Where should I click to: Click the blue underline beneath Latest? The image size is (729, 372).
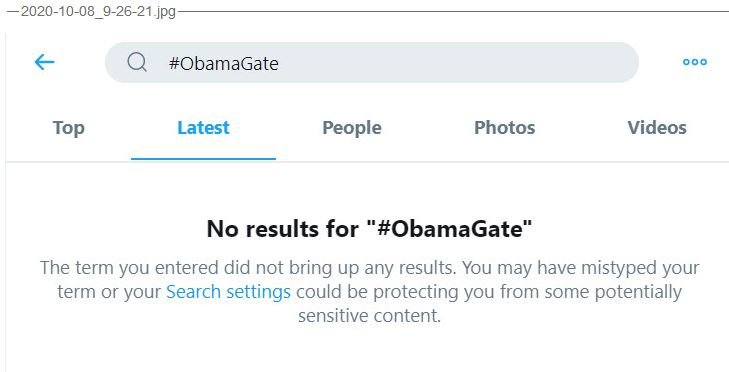203,159
